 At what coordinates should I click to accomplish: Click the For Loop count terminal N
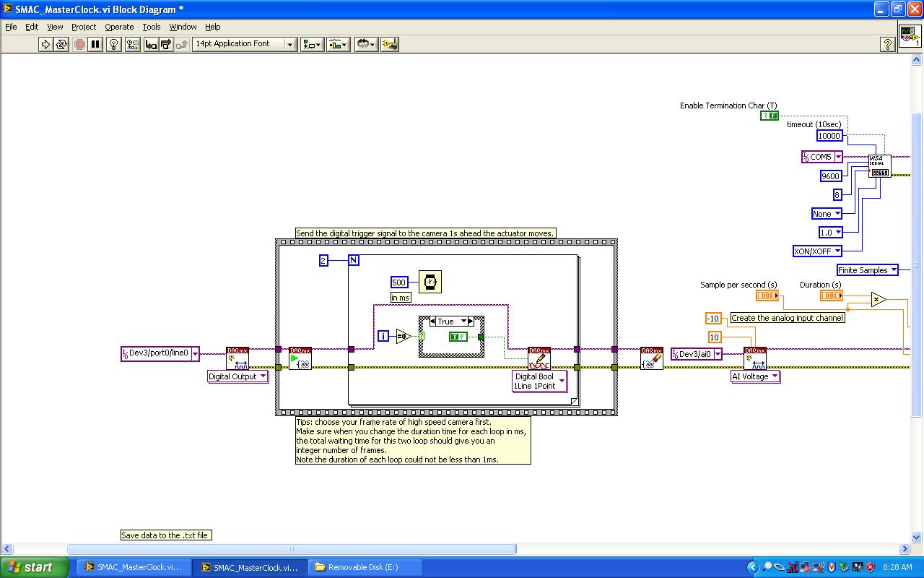pyautogui.click(x=354, y=260)
